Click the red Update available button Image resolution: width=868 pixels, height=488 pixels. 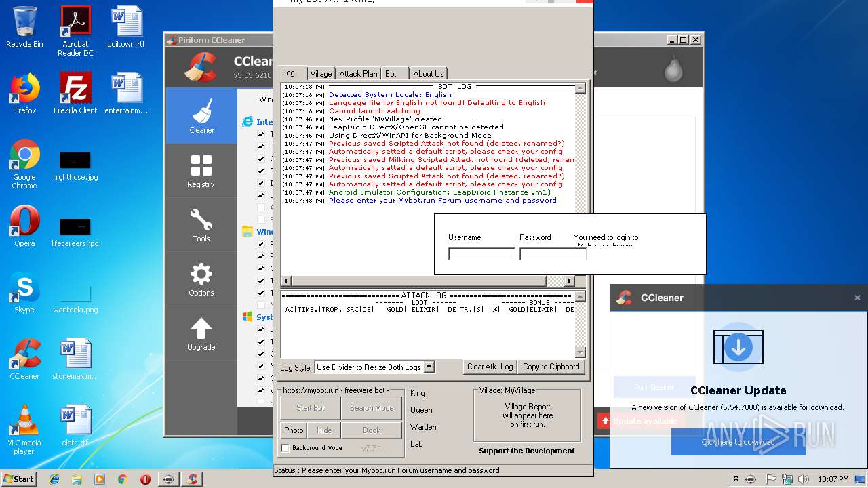tap(640, 421)
